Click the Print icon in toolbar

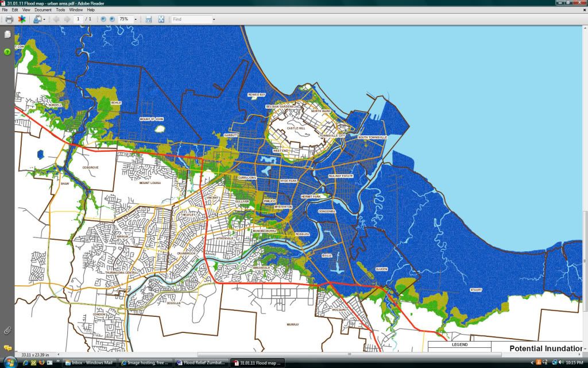point(9,19)
